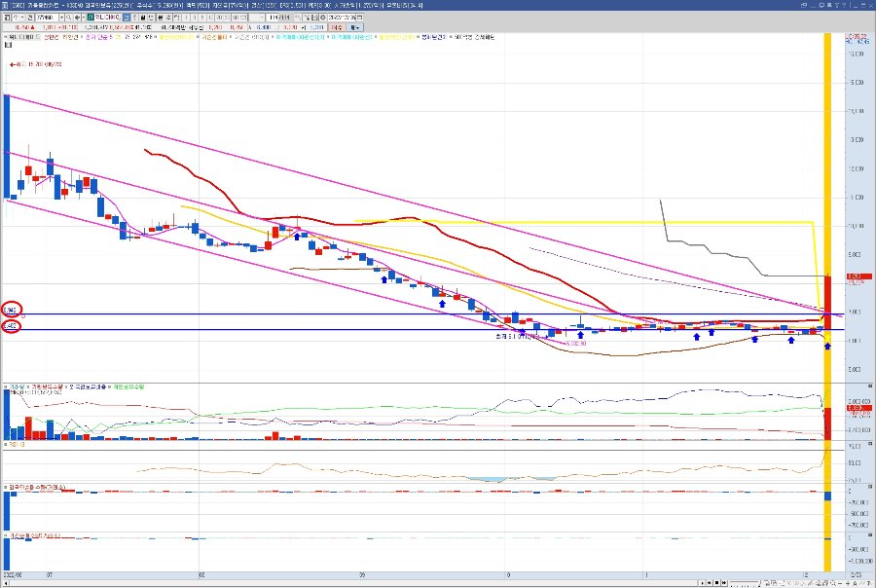Click the zoom magnifier icon in the bottom toolbar
This screenshot has width=876, height=588.
833,583
